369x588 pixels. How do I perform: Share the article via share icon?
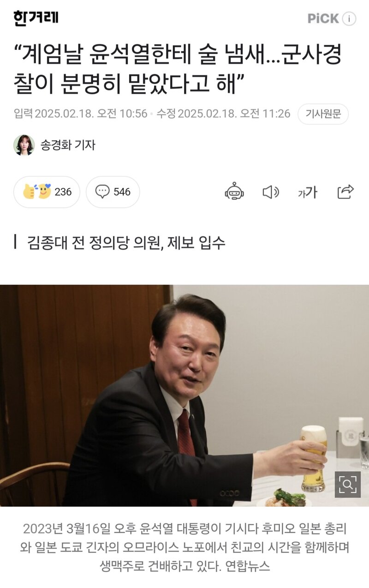tap(345, 192)
